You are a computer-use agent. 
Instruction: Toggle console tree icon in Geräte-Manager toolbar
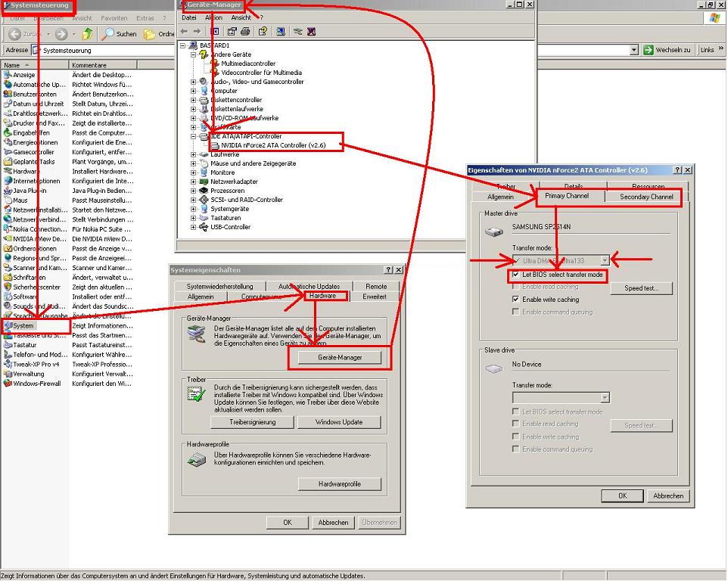pos(215,32)
